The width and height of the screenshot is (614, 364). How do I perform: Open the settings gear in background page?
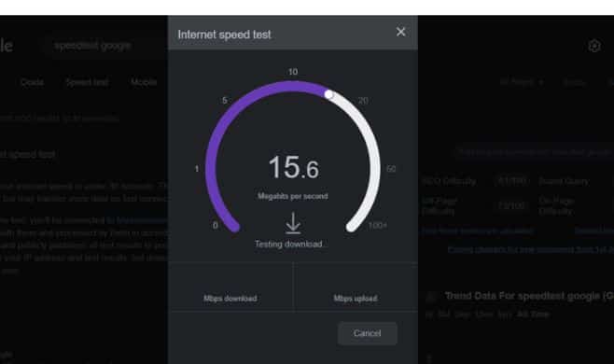click(594, 46)
